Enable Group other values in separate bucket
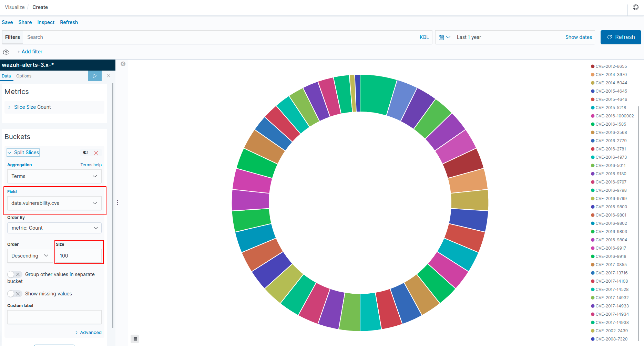This screenshot has width=644, height=346. point(12,274)
